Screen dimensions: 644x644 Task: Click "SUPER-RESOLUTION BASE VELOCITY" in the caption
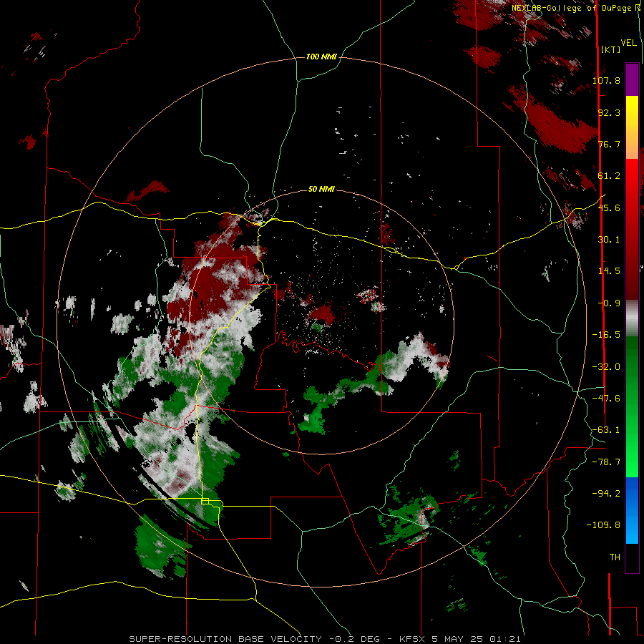click(225, 639)
